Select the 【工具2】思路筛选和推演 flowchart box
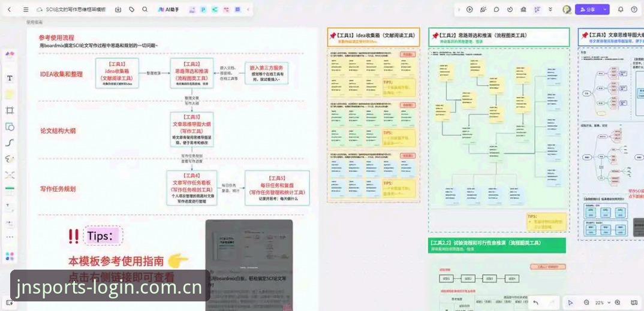The width and height of the screenshot is (644, 311). pyautogui.click(x=192, y=73)
